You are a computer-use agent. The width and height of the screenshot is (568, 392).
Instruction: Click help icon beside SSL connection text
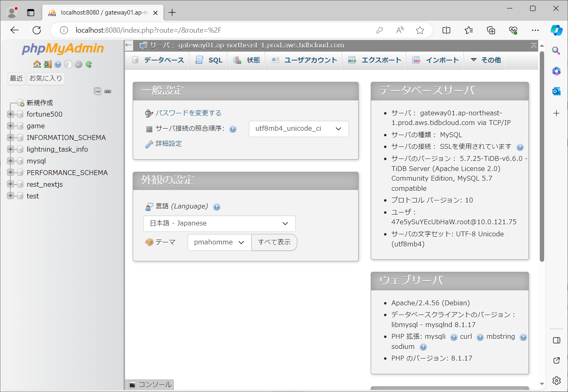(x=520, y=147)
